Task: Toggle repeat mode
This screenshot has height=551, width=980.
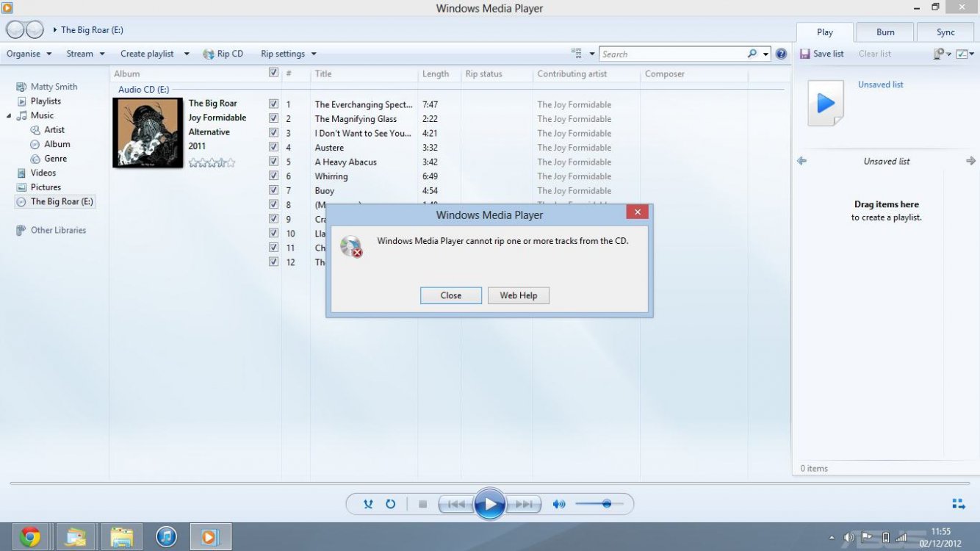Action: tap(390, 504)
